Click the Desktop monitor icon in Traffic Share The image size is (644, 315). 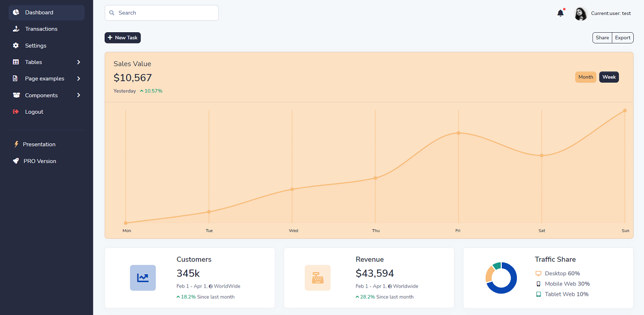(537, 274)
